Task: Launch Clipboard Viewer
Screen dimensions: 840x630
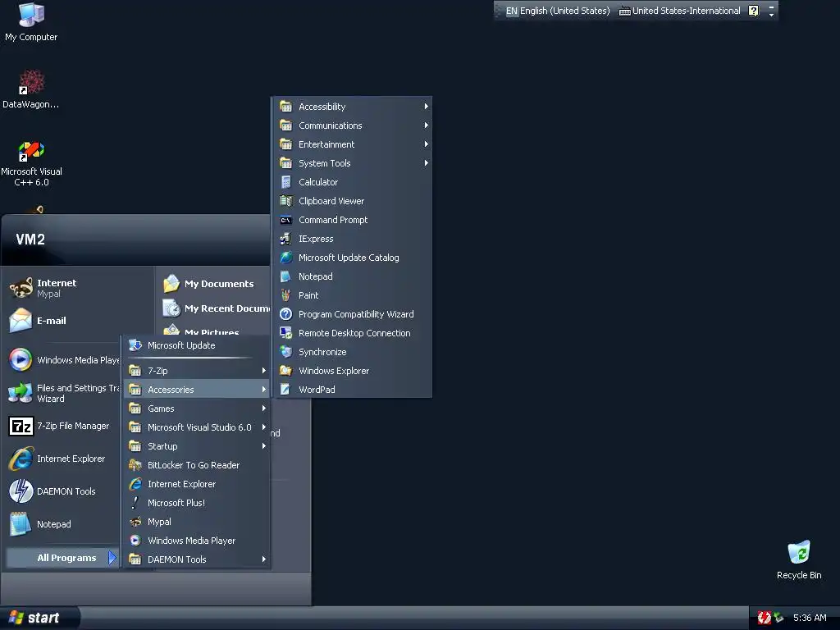Action: click(x=351, y=201)
